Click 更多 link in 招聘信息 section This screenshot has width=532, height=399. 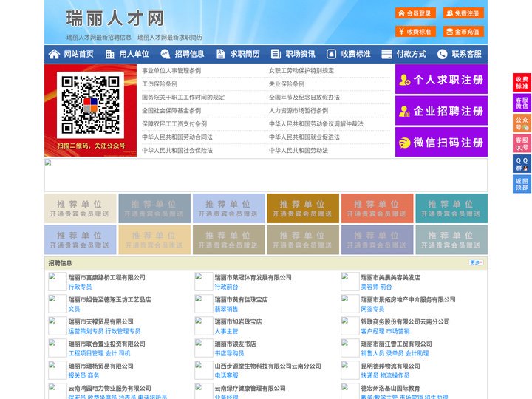[476, 262]
